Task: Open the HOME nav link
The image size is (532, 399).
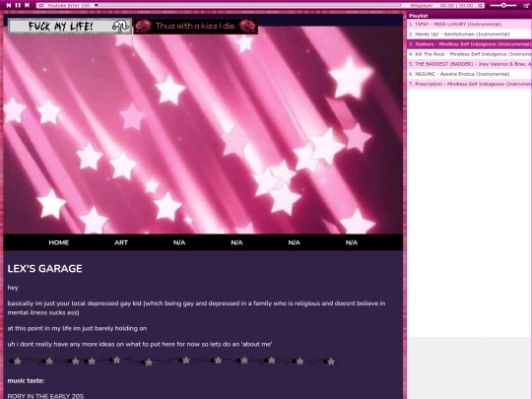Action: click(59, 242)
